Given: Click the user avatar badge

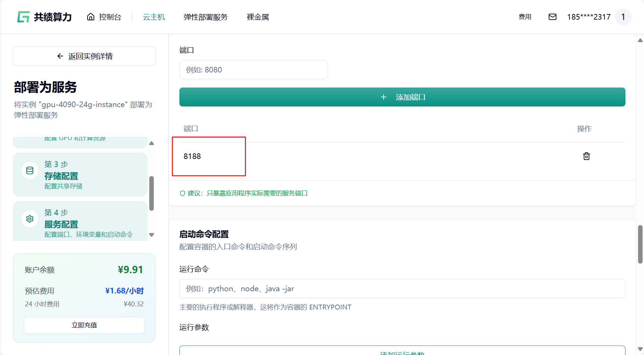Looking at the screenshot, I should 623,17.
